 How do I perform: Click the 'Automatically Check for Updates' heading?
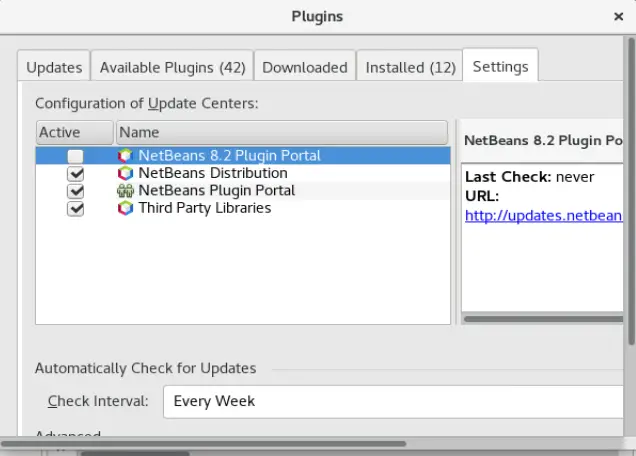point(146,368)
